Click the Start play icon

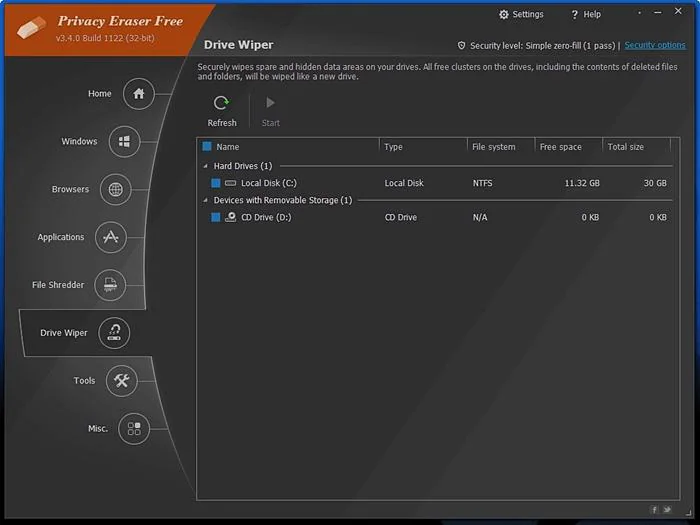point(270,103)
